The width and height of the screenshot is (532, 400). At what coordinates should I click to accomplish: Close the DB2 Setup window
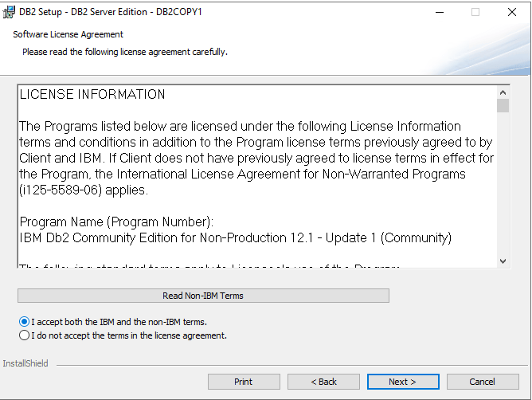click(x=512, y=12)
